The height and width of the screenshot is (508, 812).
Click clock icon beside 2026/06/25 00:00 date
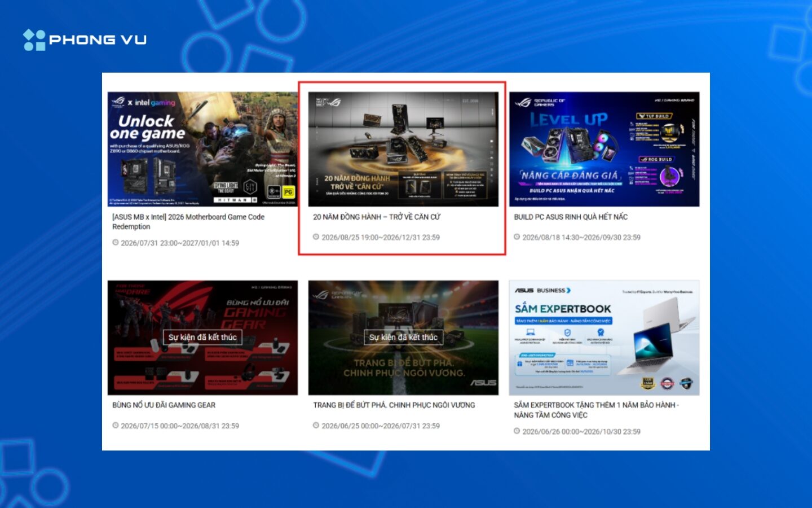316,426
